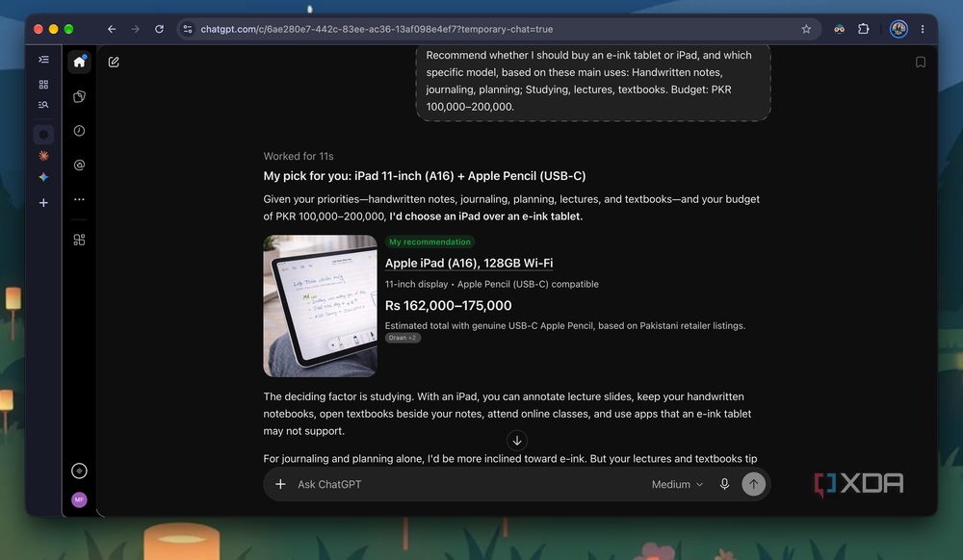Click the "My recommendation" badge
This screenshot has height=560, width=963.
429,242
